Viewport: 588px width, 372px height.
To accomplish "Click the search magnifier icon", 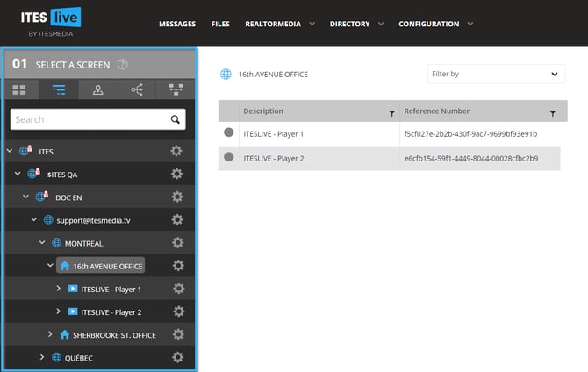I will point(176,119).
